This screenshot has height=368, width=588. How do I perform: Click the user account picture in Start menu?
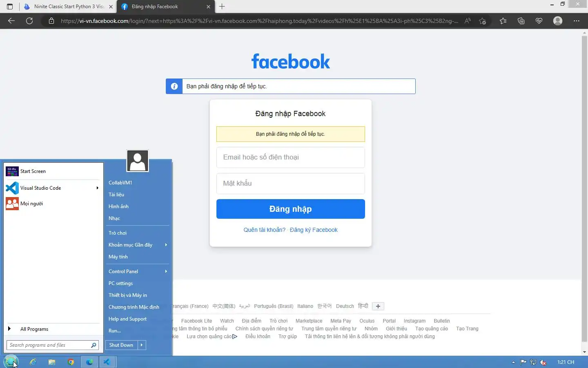[138, 161]
